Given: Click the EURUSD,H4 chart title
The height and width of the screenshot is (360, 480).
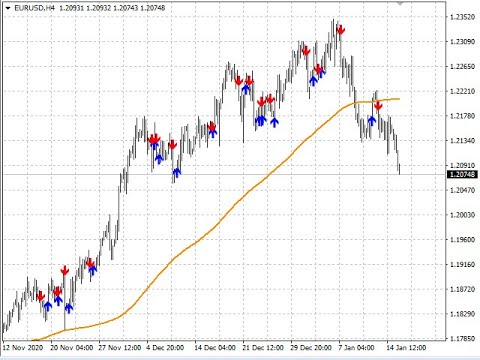Looking at the screenshot, I should (34, 8).
